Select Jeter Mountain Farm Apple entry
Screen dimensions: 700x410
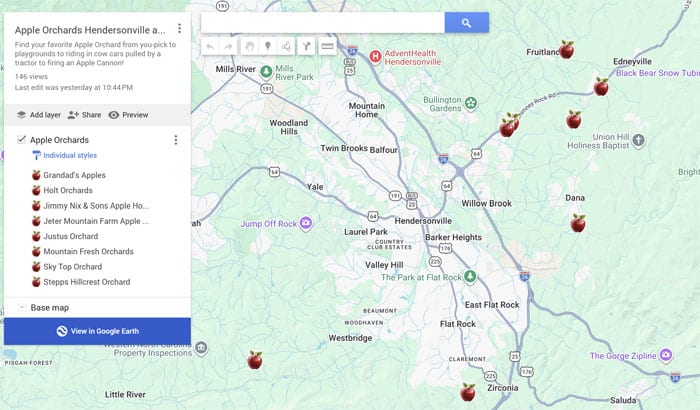click(x=96, y=221)
